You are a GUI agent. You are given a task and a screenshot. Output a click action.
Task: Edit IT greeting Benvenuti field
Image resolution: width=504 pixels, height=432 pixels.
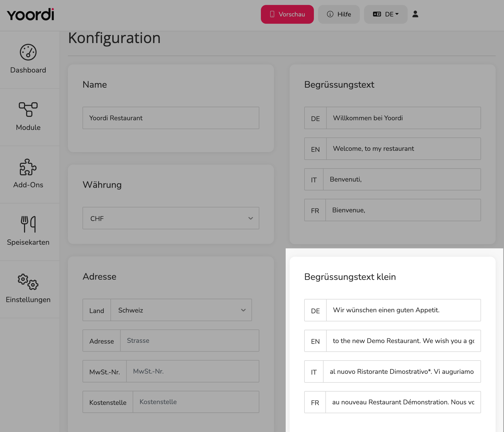(402, 179)
